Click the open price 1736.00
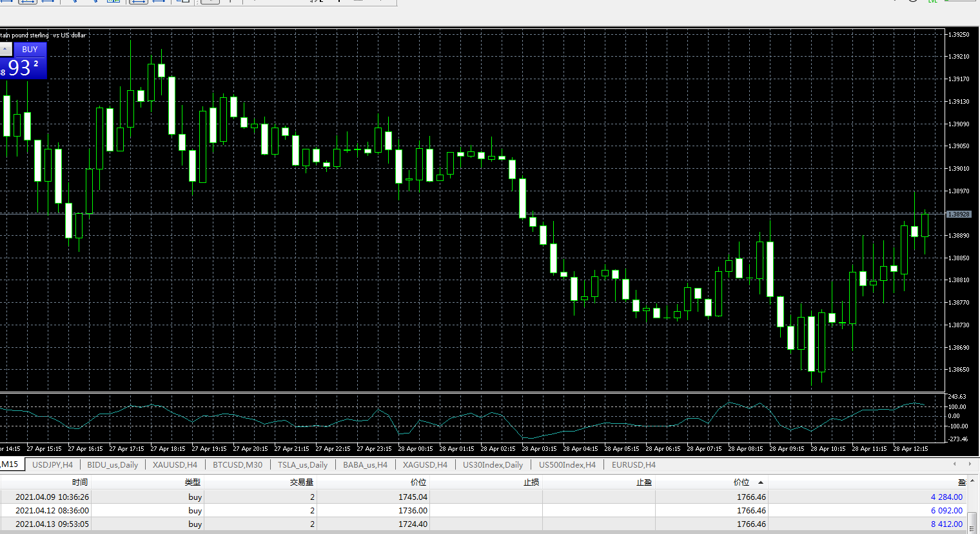This screenshot has height=534, width=980. tap(413, 511)
